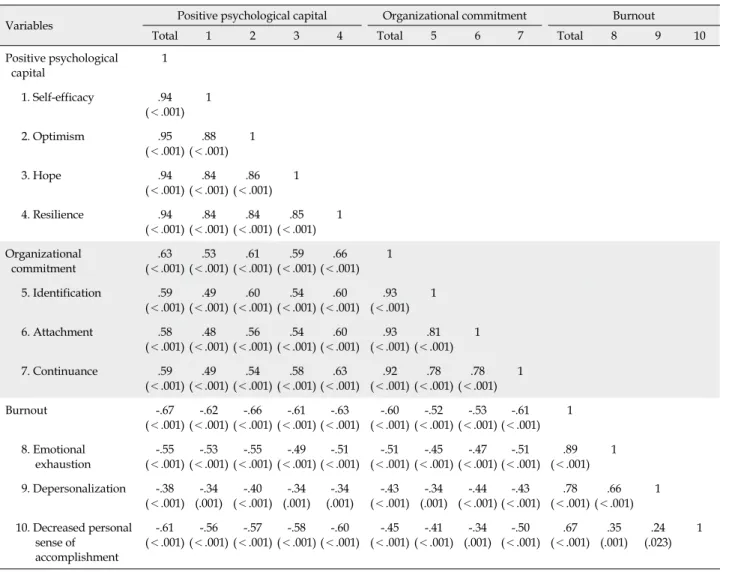Select the -.67 value in Burnout row

coord(165,410)
